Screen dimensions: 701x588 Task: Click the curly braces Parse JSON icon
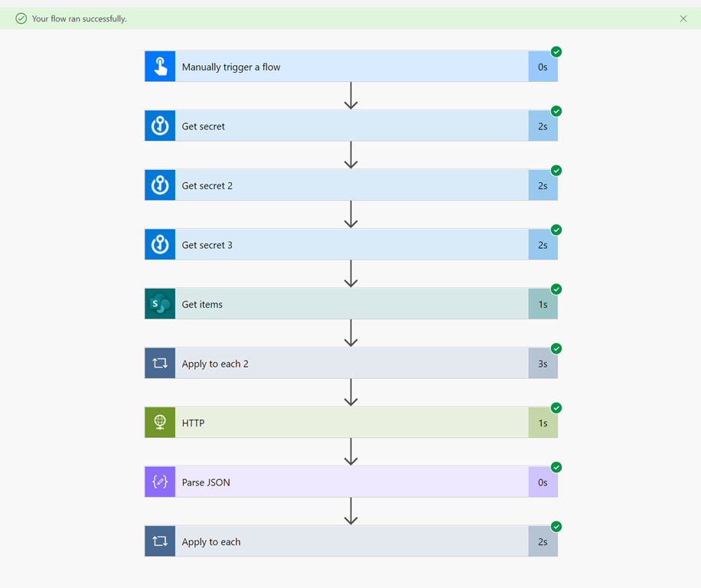click(160, 482)
